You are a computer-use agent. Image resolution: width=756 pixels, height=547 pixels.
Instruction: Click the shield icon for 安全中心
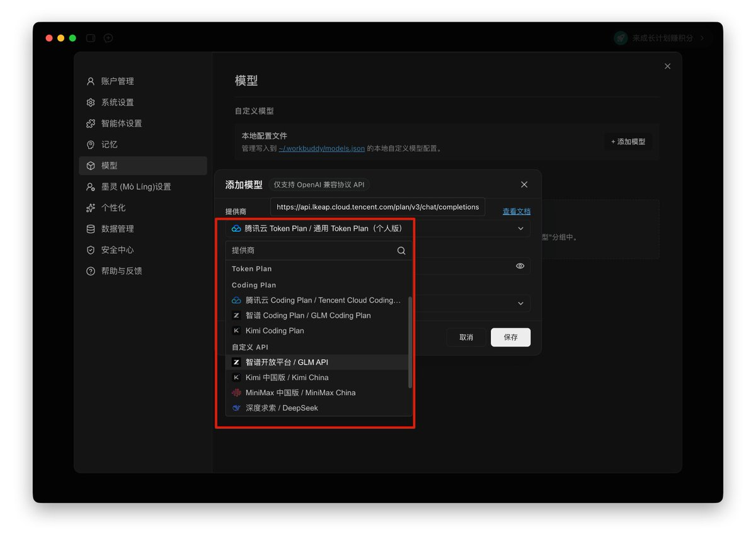[91, 250]
